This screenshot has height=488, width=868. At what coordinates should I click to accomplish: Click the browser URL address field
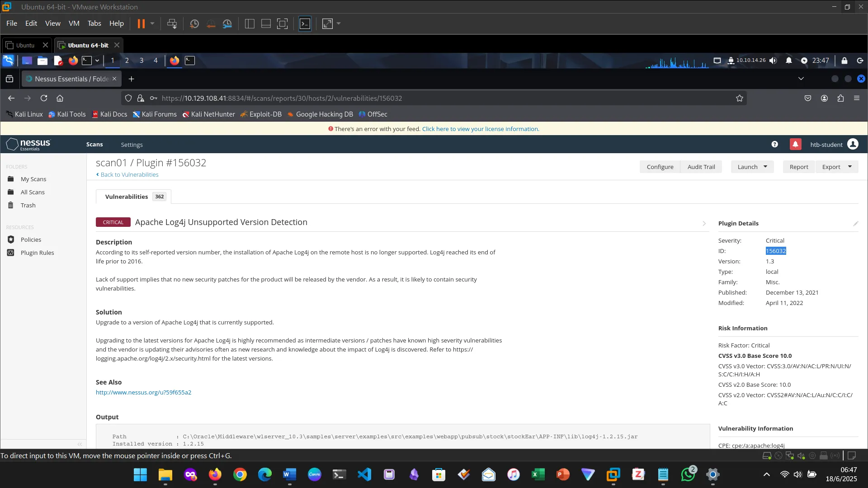[407, 98]
